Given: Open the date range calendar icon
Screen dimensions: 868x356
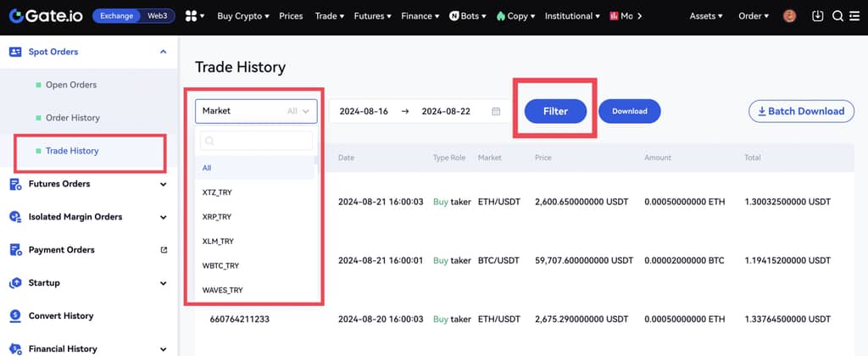Looking at the screenshot, I should (x=496, y=111).
